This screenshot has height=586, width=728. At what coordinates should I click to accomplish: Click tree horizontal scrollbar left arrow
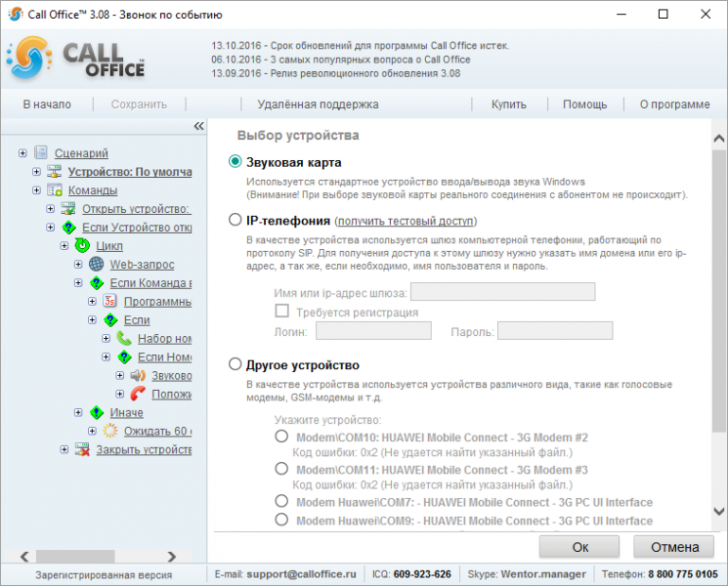click(x=24, y=557)
